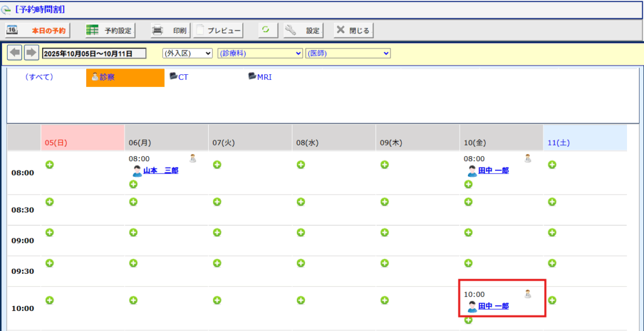This screenshot has height=331, width=644.
Task: Expand the 診療科 department dropdown
Action: point(260,53)
